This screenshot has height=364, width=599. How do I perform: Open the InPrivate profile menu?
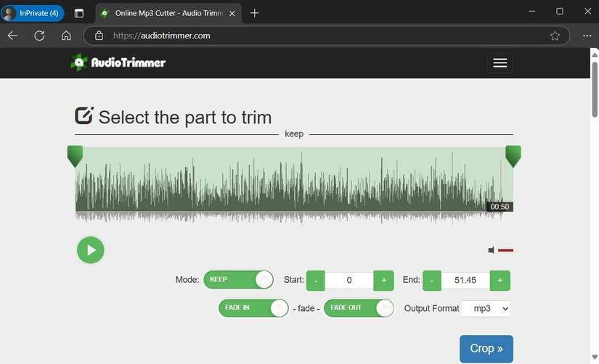click(33, 13)
